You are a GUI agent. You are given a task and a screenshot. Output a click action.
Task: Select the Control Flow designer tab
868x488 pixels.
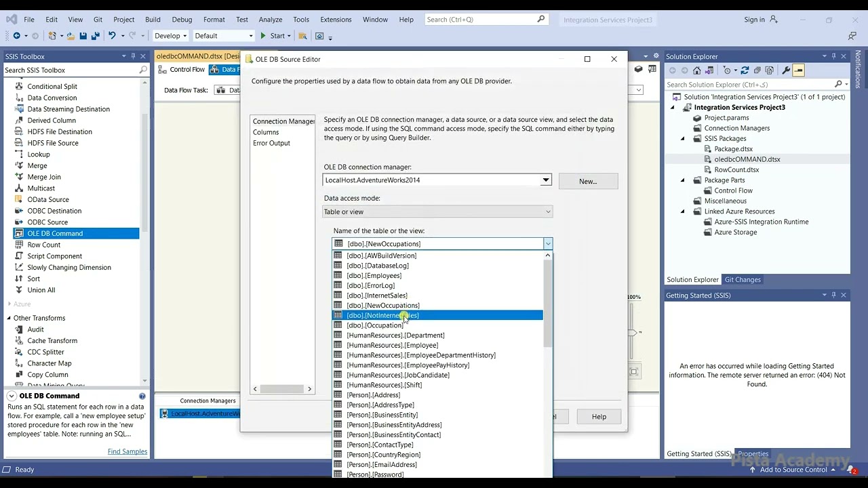[x=182, y=69]
